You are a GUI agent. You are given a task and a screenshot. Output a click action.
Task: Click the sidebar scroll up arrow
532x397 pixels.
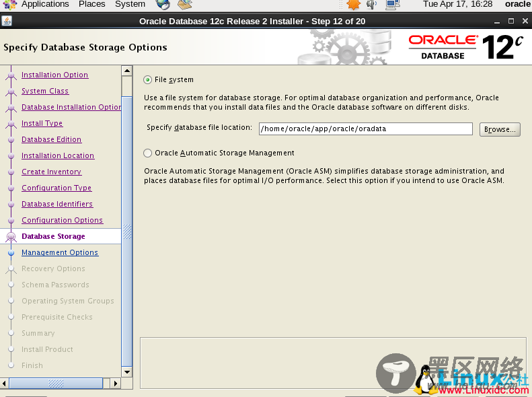pyautogui.click(x=127, y=71)
